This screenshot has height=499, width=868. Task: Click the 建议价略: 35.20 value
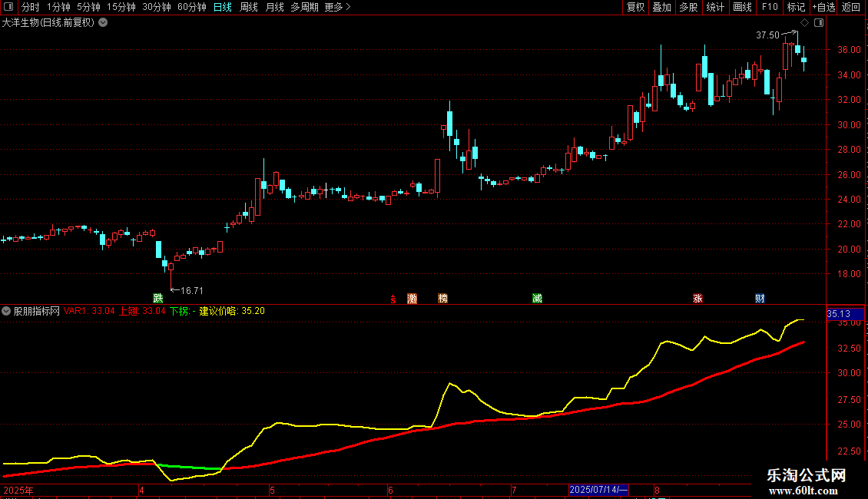pyautogui.click(x=232, y=311)
